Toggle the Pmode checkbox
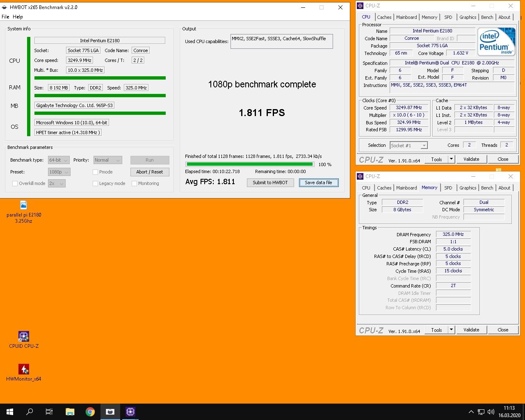Viewport: 525px width, 420px height. [95, 172]
